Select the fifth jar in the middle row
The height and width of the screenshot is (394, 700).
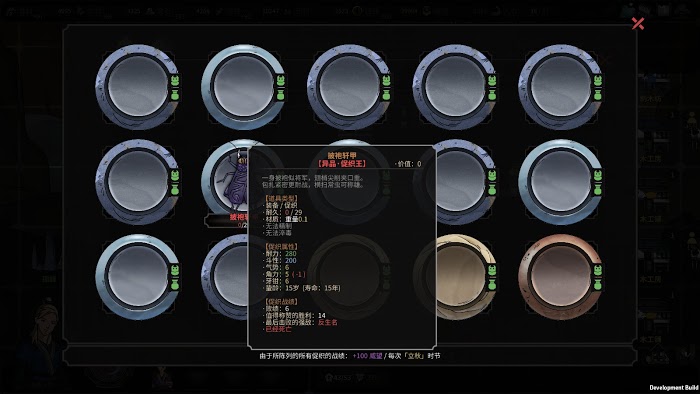560,182
